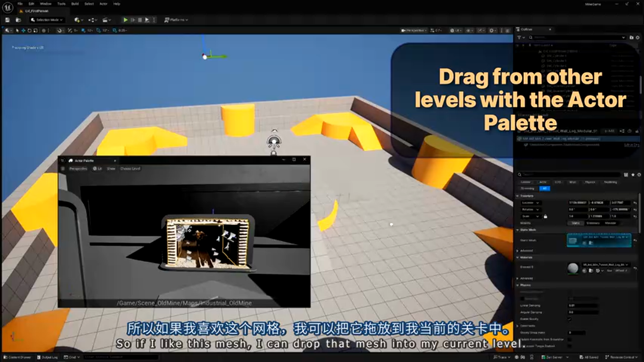The width and height of the screenshot is (644, 362).
Task: Open the Build menu
Action: coord(75,4)
